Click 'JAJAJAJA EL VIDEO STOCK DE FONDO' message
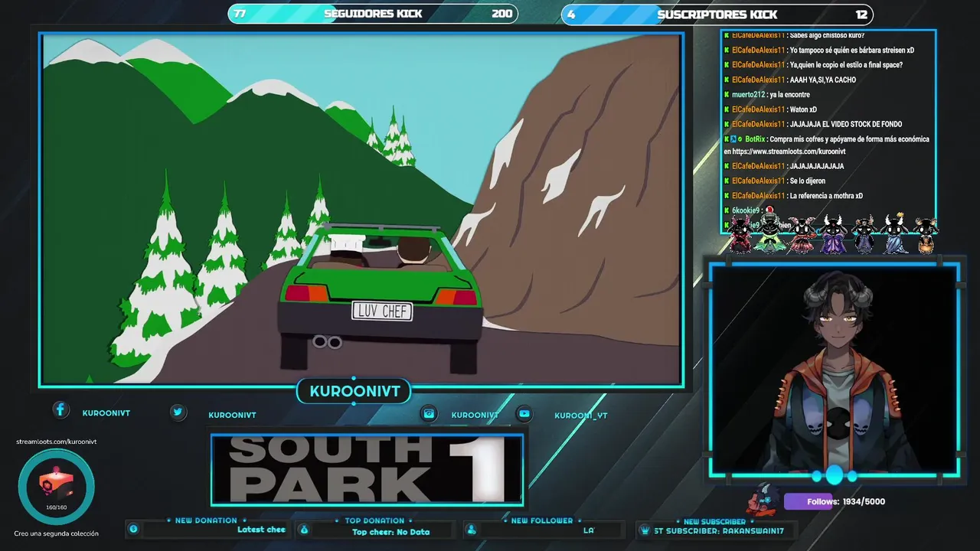This screenshot has height=551, width=980. pos(846,124)
